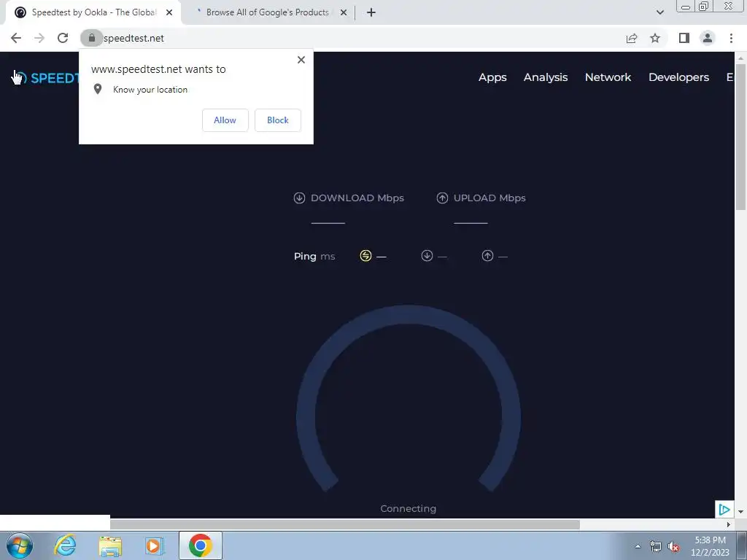This screenshot has height=560, width=747.
Task: Click the muted volume tray icon
Action: pos(673,547)
